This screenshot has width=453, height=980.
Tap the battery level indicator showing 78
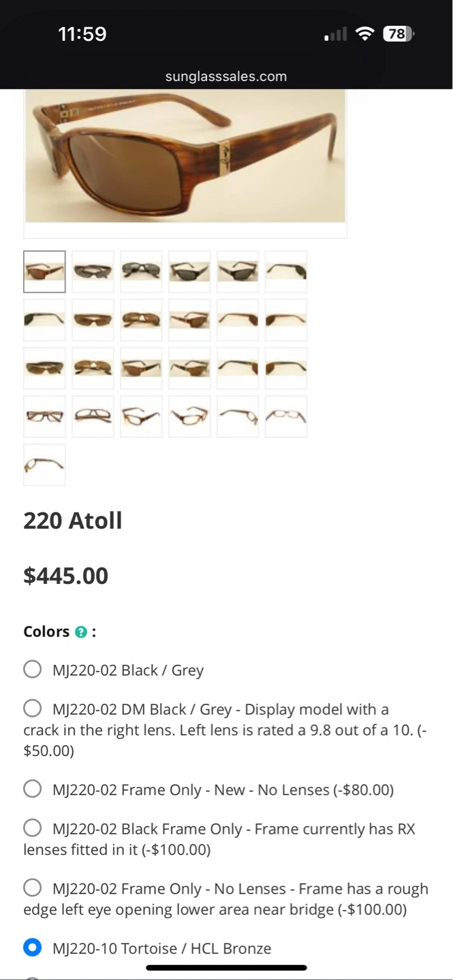click(398, 34)
